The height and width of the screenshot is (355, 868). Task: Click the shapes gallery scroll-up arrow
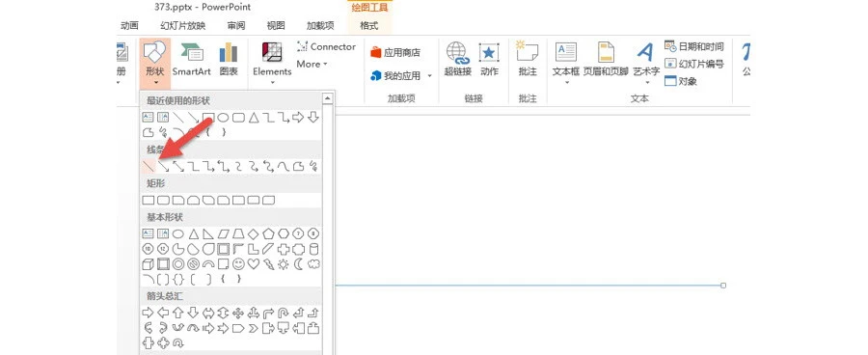[327, 98]
